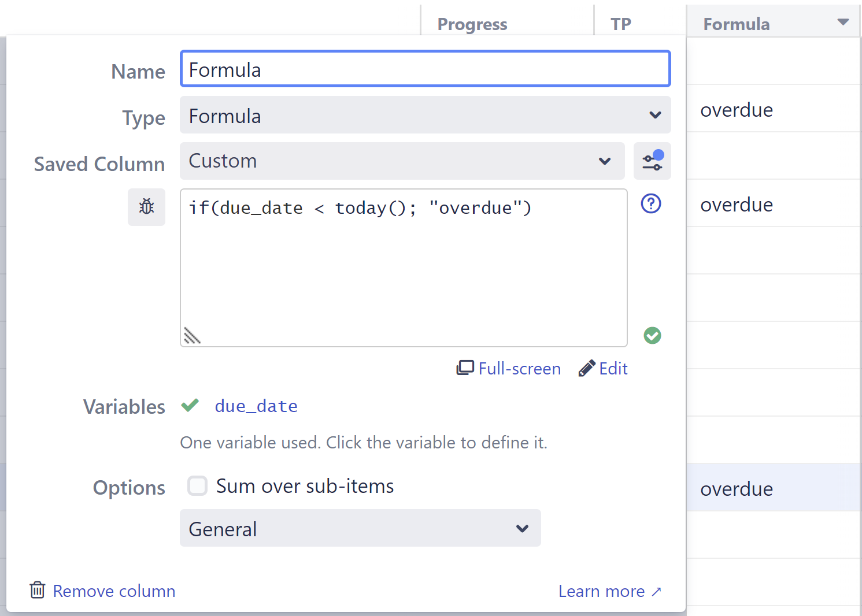Viewport: 862px width, 616px height.
Task: Click the green check beside due_date variable
Action: [190, 405]
